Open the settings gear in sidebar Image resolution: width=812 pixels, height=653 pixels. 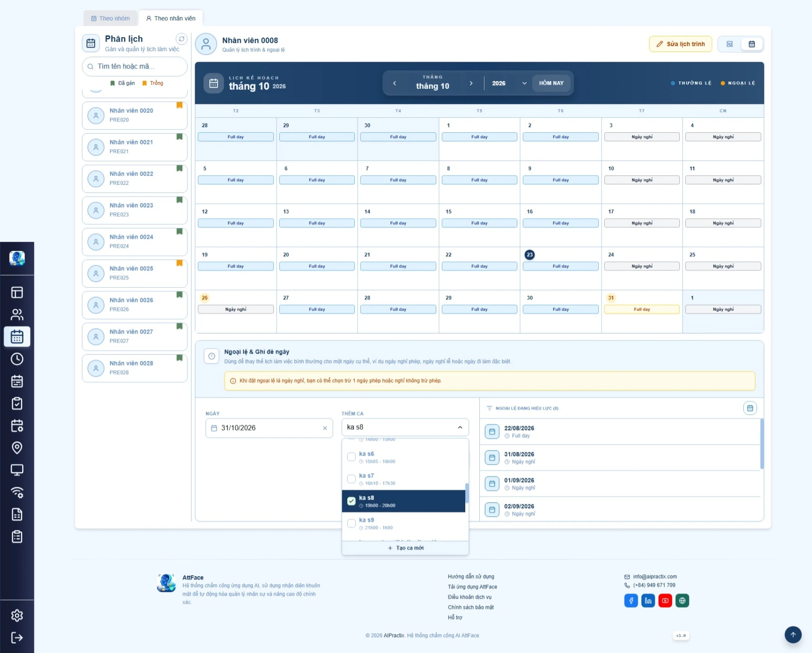click(x=17, y=615)
